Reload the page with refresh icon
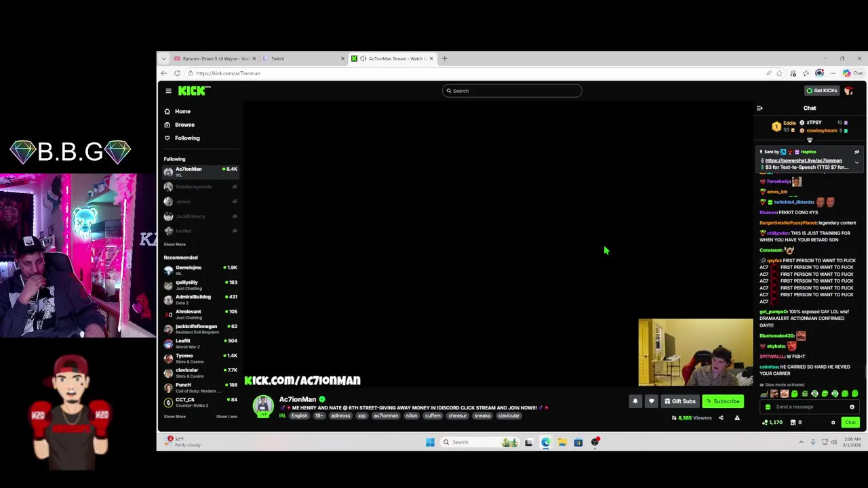The width and height of the screenshot is (868, 488). click(177, 73)
